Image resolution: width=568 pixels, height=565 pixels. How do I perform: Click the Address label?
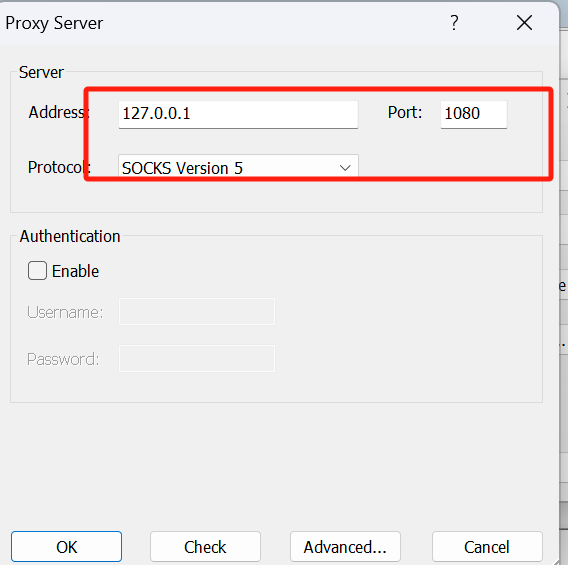click(59, 112)
